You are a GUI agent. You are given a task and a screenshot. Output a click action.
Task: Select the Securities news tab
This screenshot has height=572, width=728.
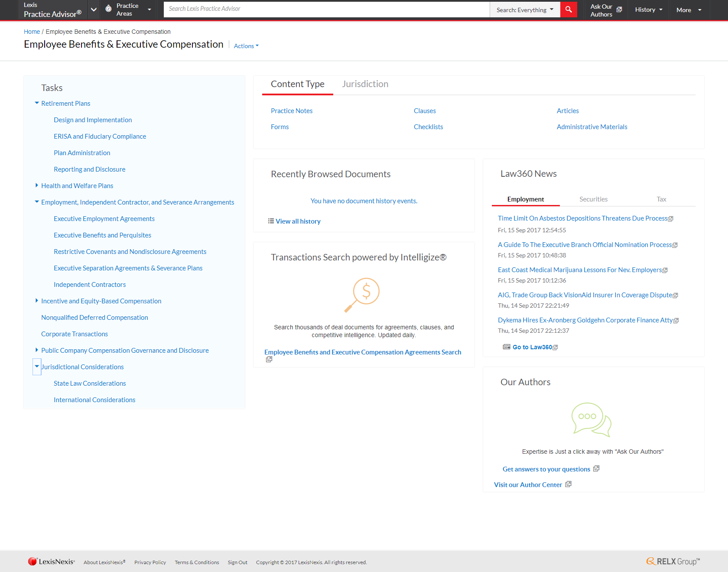point(593,199)
